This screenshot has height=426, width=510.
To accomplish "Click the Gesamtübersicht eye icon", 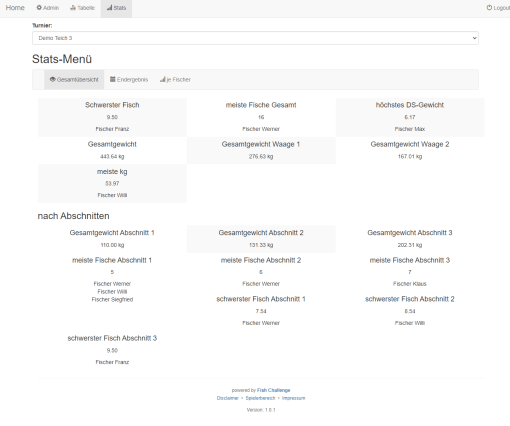I will point(53,79).
